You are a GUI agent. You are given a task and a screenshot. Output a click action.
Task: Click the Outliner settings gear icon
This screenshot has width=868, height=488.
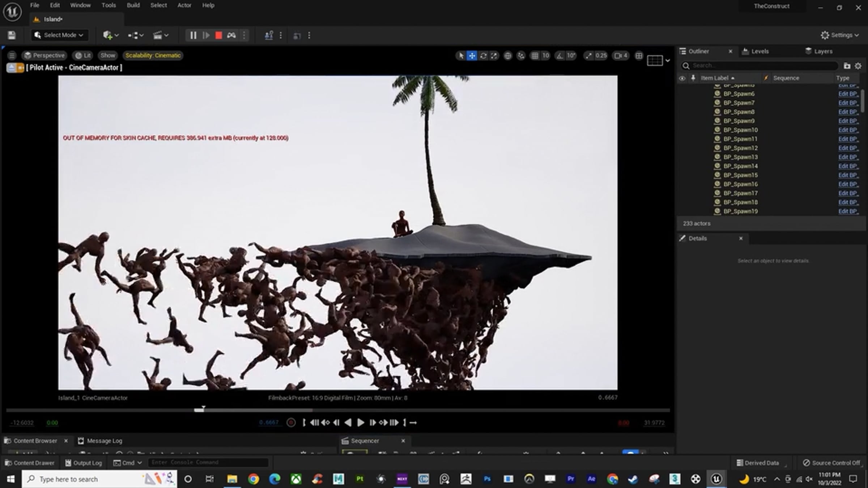tap(858, 66)
